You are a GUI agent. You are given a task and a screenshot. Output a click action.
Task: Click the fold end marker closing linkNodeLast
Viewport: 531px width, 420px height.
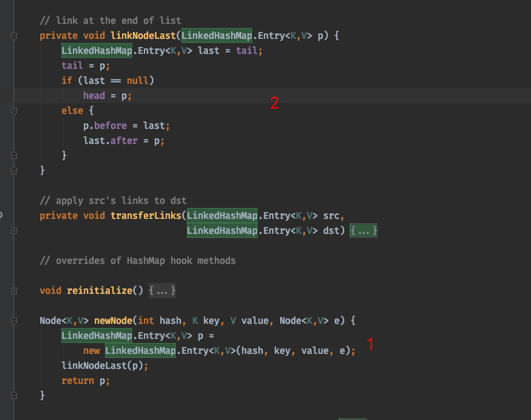[x=14, y=170]
